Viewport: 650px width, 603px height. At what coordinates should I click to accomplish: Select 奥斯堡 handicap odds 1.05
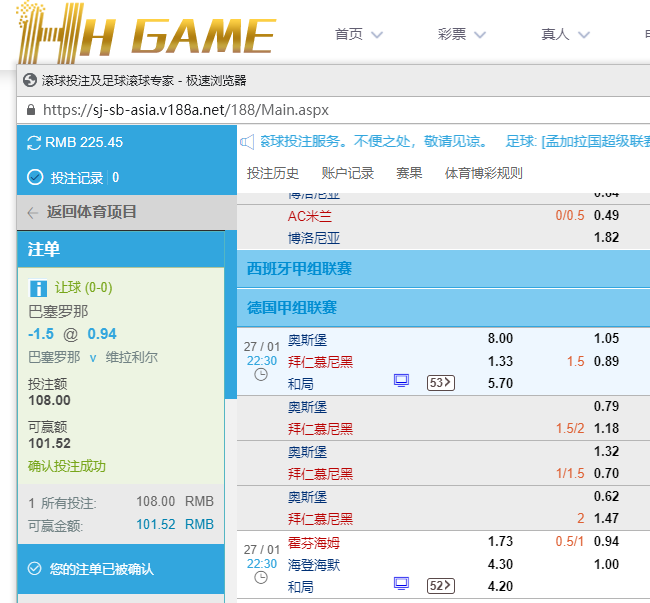tap(606, 338)
